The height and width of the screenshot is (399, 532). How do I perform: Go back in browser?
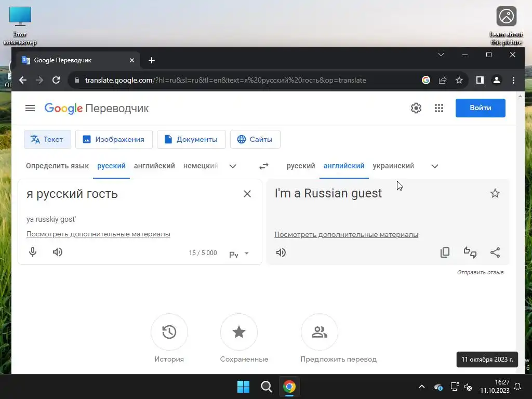[23, 80]
